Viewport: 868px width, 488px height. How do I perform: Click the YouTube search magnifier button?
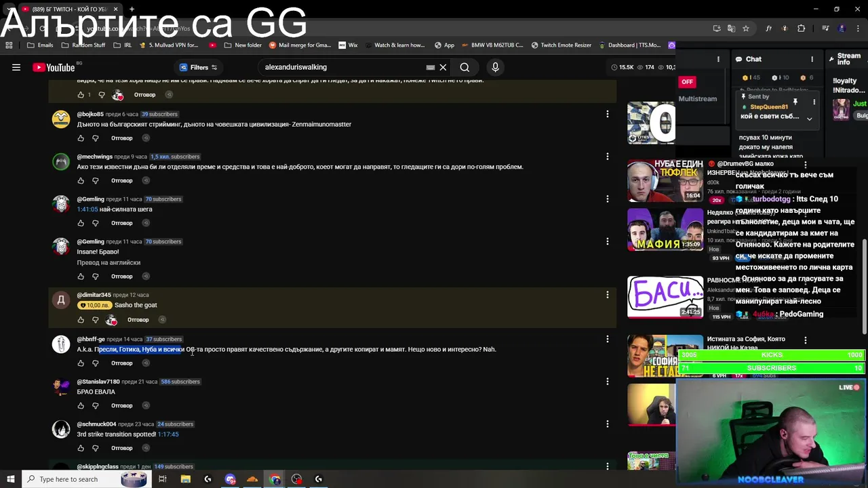pyautogui.click(x=465, y=67)
